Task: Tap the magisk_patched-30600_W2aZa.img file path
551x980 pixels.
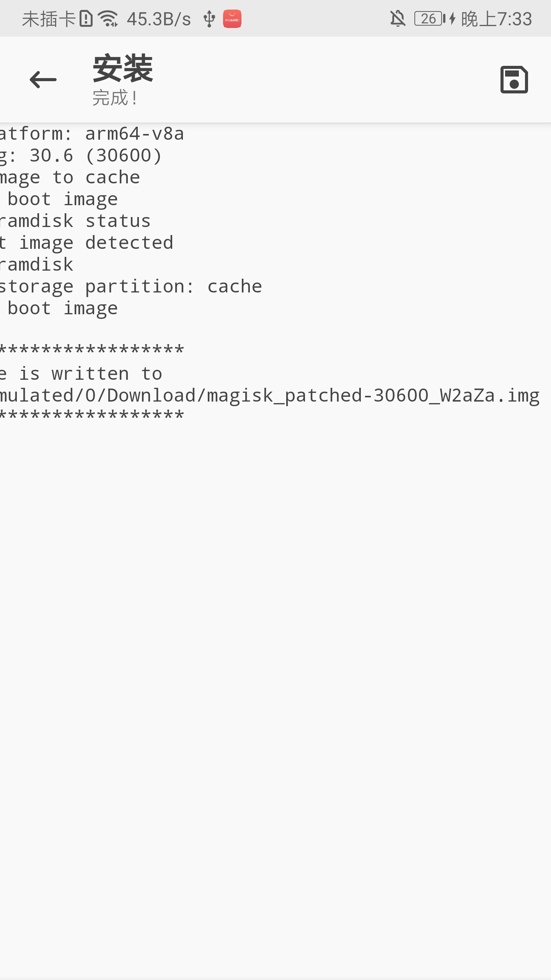Action: 269,395
